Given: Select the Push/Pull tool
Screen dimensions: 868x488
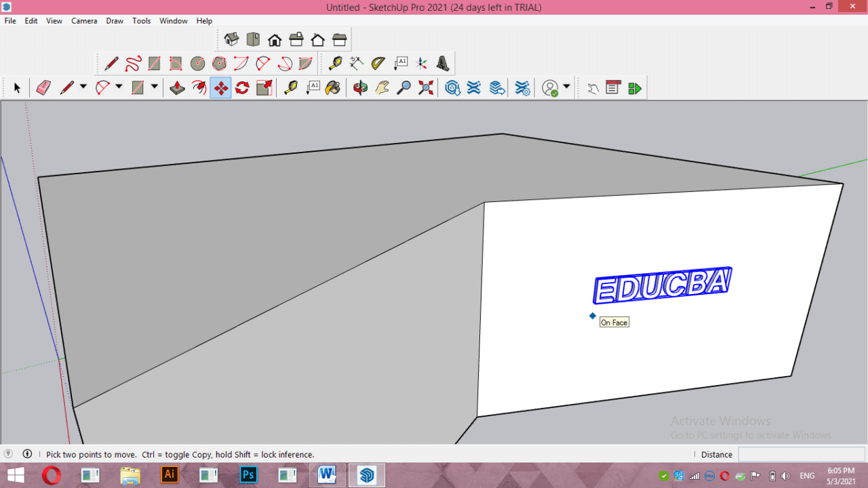Looking at the screenshot, I should click(177, 87).
